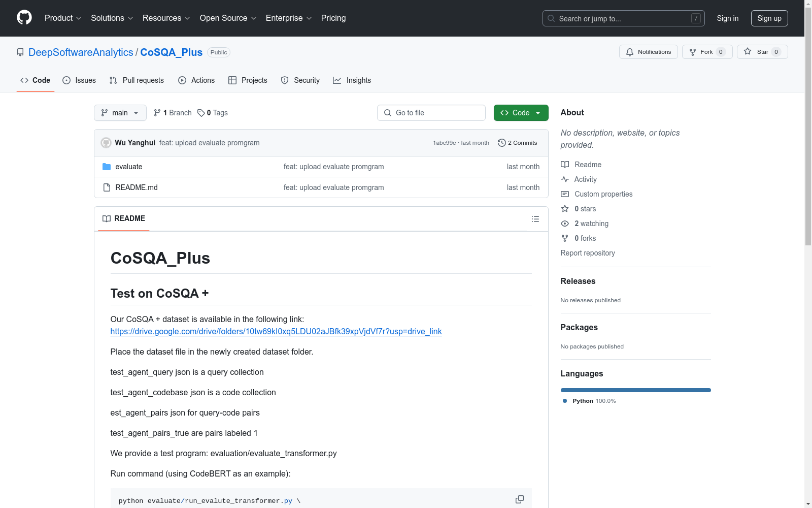Click the Custom properties note icon
Viewport: 812px width, 508px height.
(x=565, y=194)
